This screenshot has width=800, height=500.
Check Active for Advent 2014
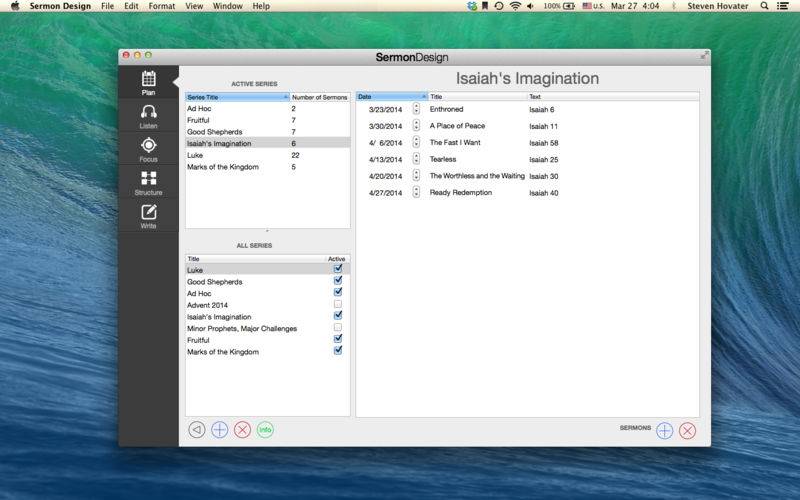point(338,304)
